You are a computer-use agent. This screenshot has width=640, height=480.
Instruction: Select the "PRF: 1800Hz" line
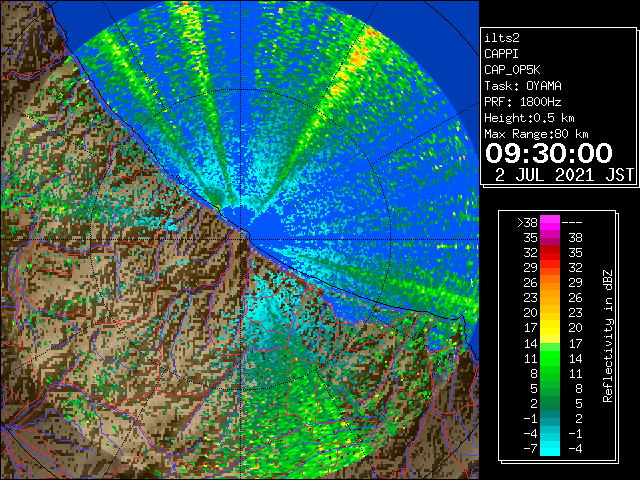[523, 102]
